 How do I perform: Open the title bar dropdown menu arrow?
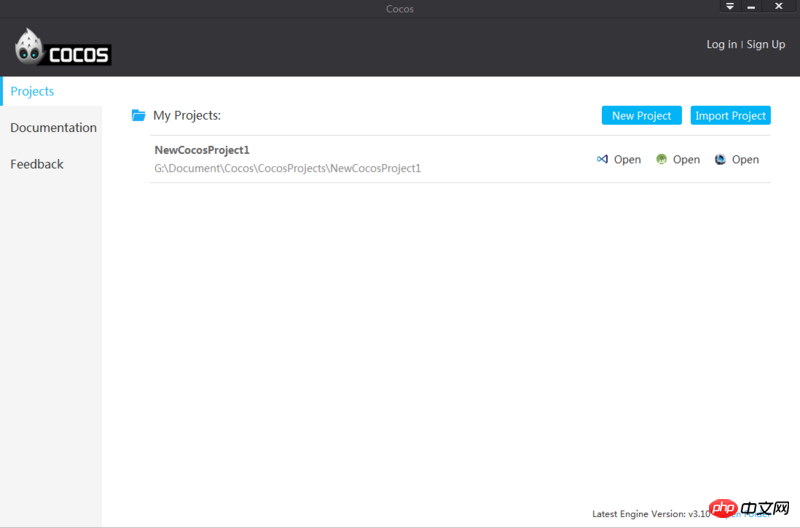(x=730, y=6)
